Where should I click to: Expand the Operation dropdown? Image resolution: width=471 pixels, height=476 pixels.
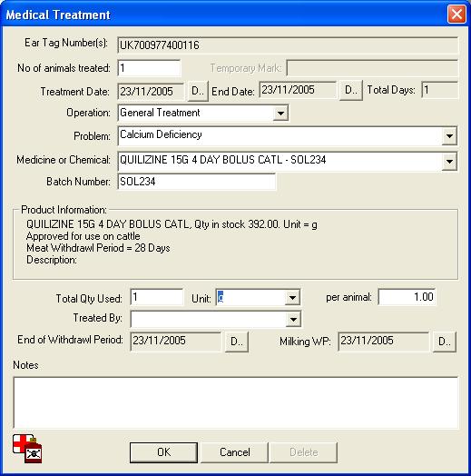click(x=280, y=114)
